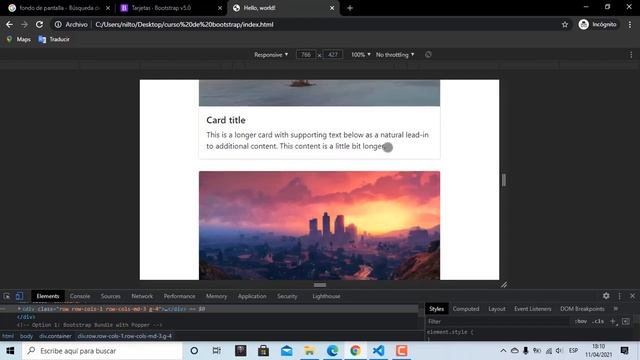The height and width of the screenshot is (360, 640).
Task: Edit the viewport width field
Action: (x=306, y=54)
